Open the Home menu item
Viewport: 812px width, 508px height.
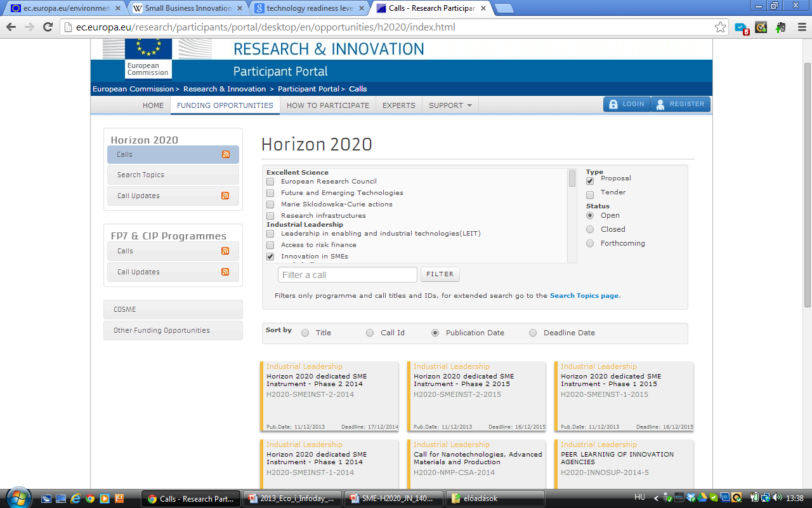pos(153,105)
